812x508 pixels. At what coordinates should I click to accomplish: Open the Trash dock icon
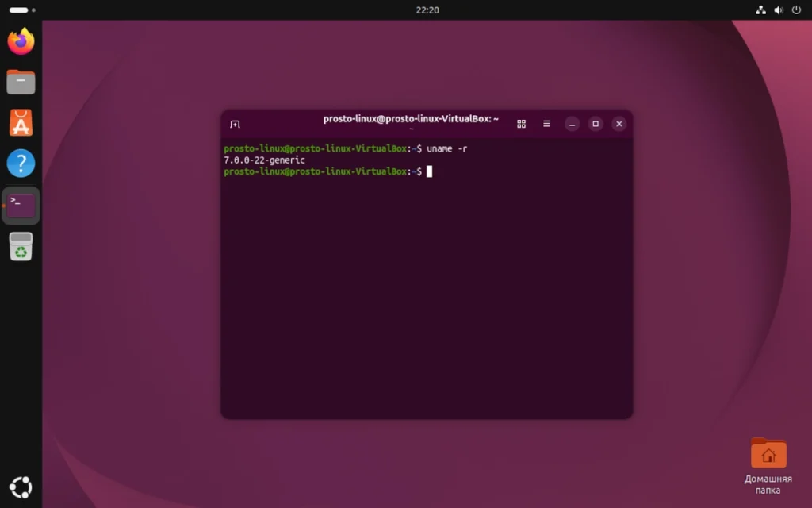pos(21,246)
